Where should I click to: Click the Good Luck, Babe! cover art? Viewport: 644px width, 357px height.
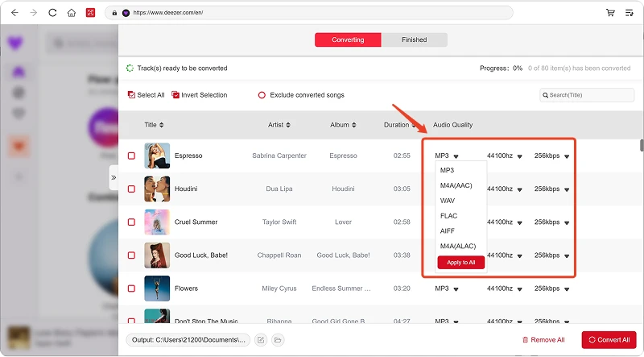pos(157,255)
